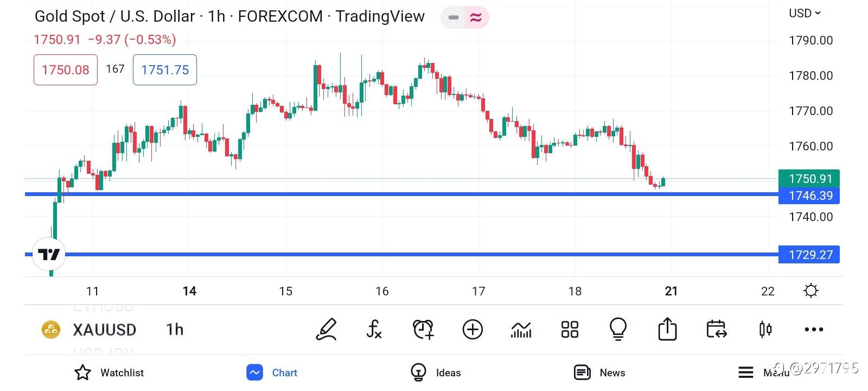Switch to the Watchlist tab
This screenshot has width=868, height=391.
pos(109,373)
